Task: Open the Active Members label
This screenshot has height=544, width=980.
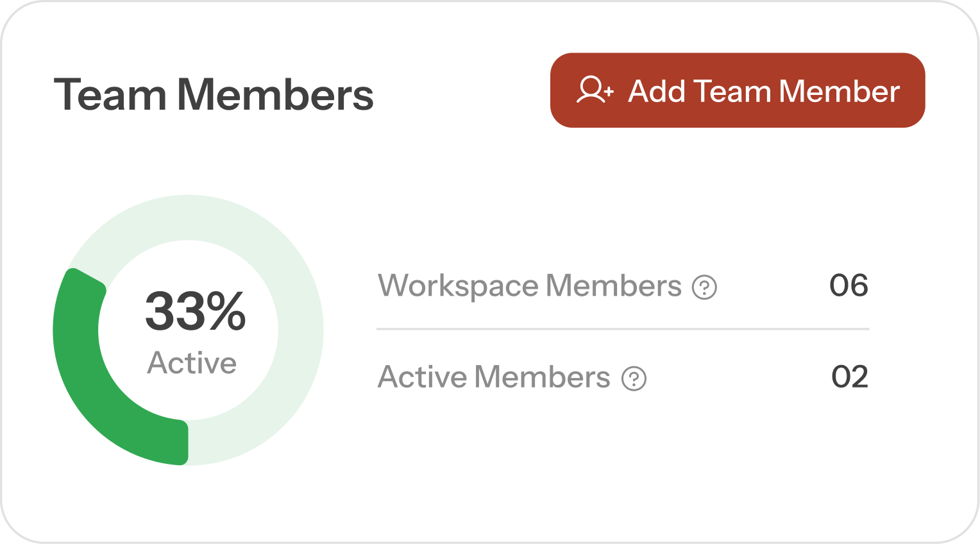Action: pyautogui.click(x=494, y=377)
